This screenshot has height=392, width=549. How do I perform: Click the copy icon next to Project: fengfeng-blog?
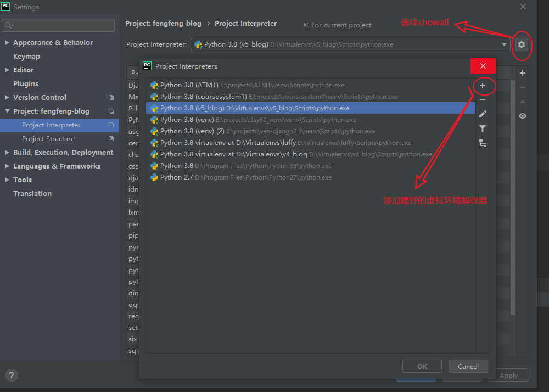[111, 111]
